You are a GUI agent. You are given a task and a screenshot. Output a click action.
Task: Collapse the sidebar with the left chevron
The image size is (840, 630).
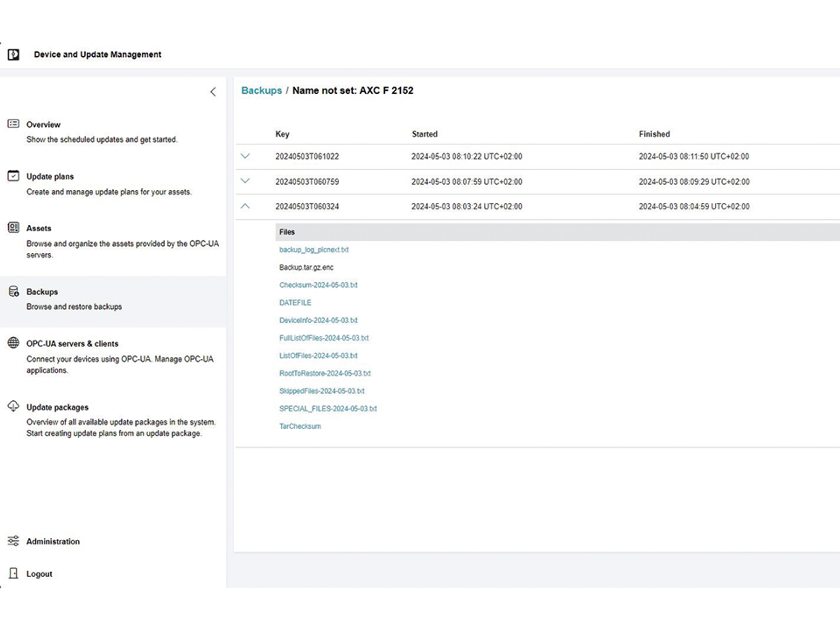pyautogui.click(x=213, y=92)
